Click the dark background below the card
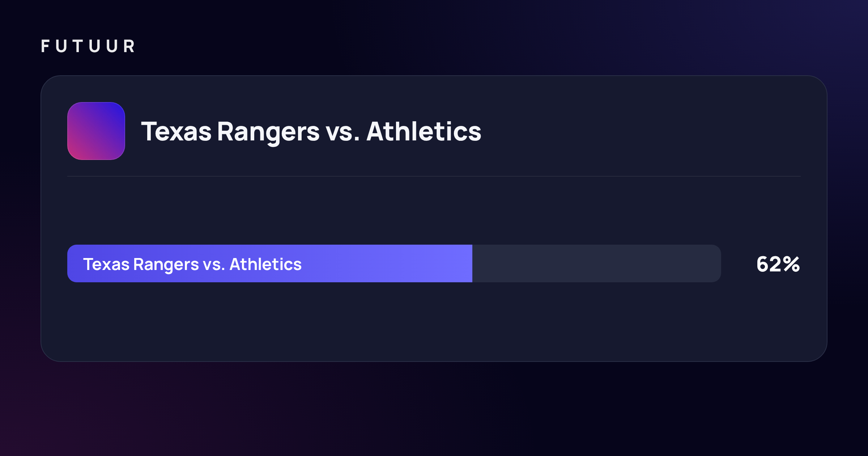Viewport: 868px width, 456px height. coord(434,409)
